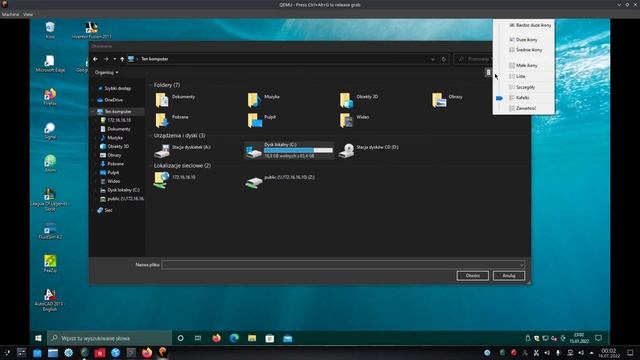Refresh the address bar location
Screen dimensions: 640x360
coord(444,59)
